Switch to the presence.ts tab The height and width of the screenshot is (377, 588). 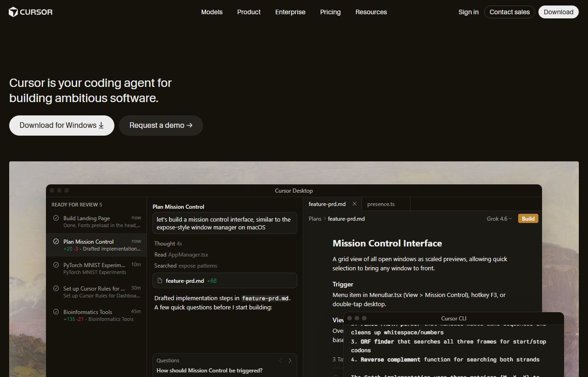pyautogui.click(x=386, y=204)
